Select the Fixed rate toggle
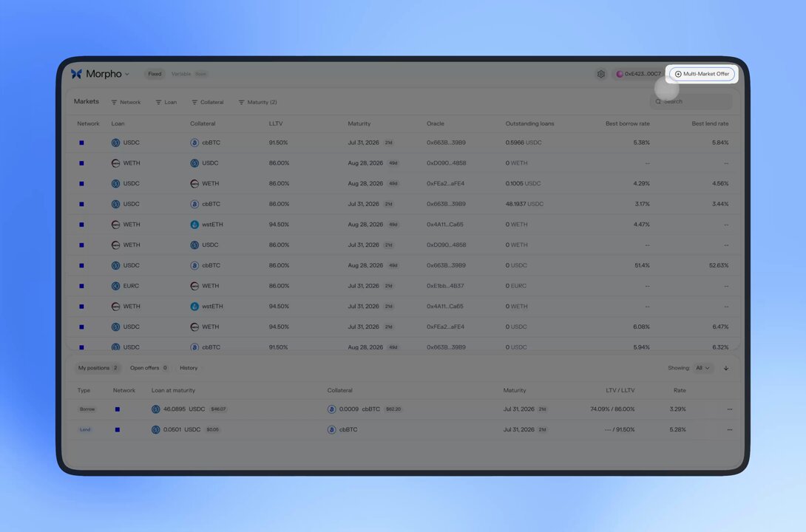This screenshot has width=806, height=532. coord(155,74)
